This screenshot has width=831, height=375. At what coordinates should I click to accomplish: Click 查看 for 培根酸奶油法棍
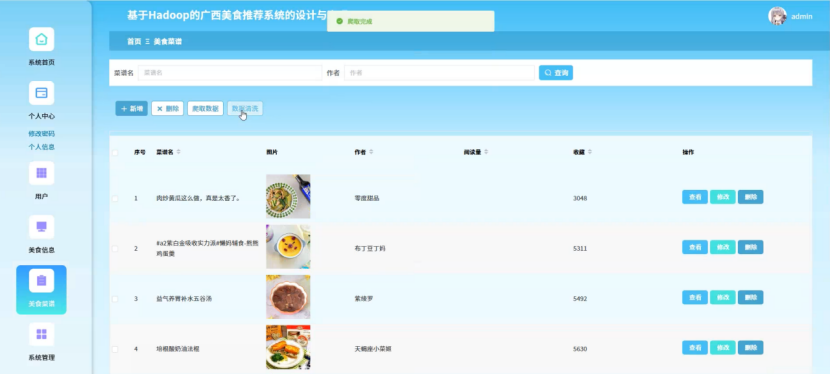pyautogui.click(x=695, y=348)
